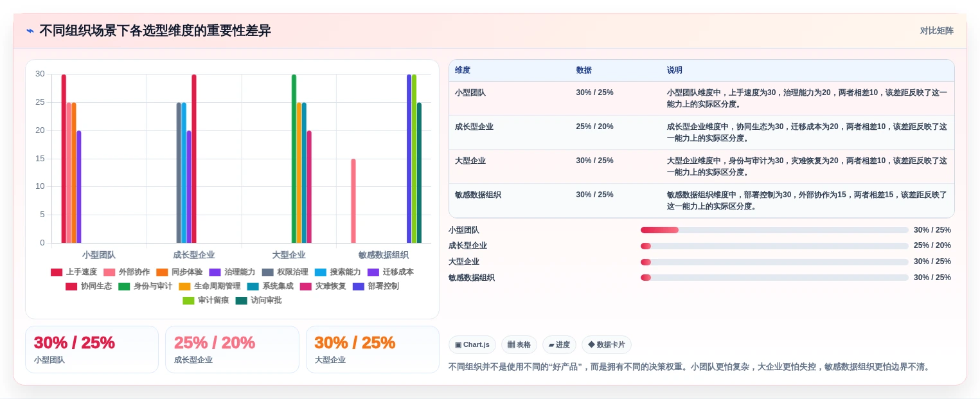Click the 大型企业 chart axis label
Screen dimensions: 980x399
coord(289,255)
